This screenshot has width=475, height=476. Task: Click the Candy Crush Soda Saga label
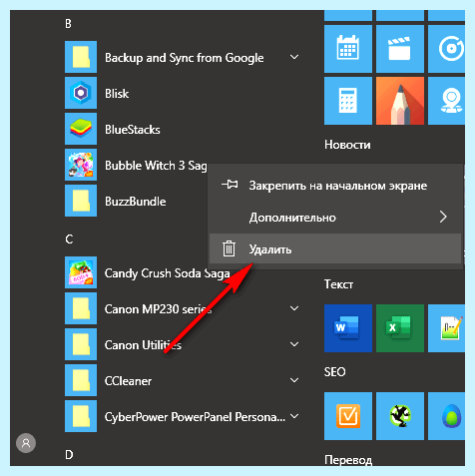tap(167, 273)
